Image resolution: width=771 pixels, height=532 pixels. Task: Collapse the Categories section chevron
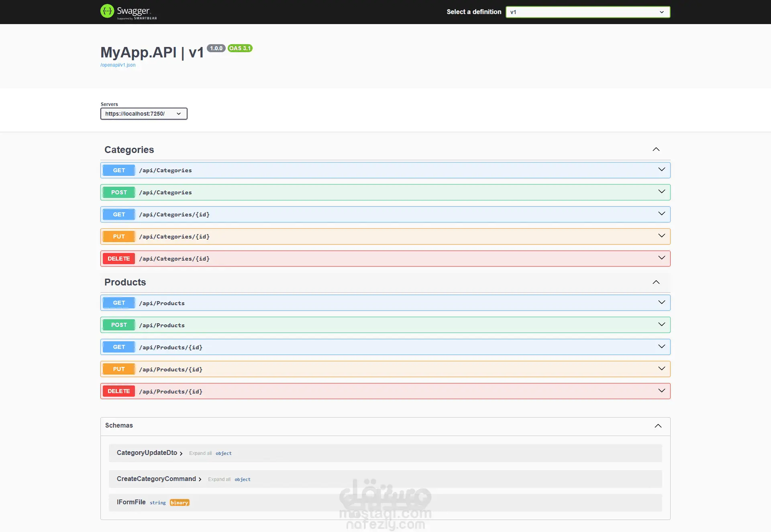(x=656, y=149)
